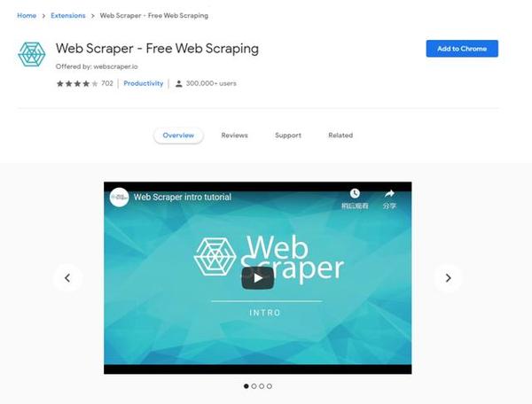Select the first carousel dot indicator
Image resolution: width=532 pixels, height=404 pixels.
coord(246,386)
